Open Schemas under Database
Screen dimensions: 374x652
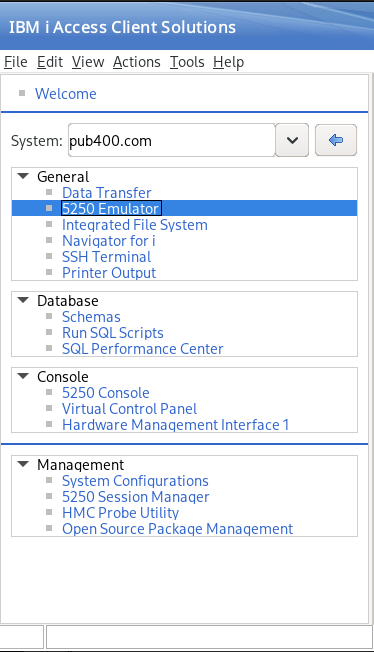(x=91, y=317)
